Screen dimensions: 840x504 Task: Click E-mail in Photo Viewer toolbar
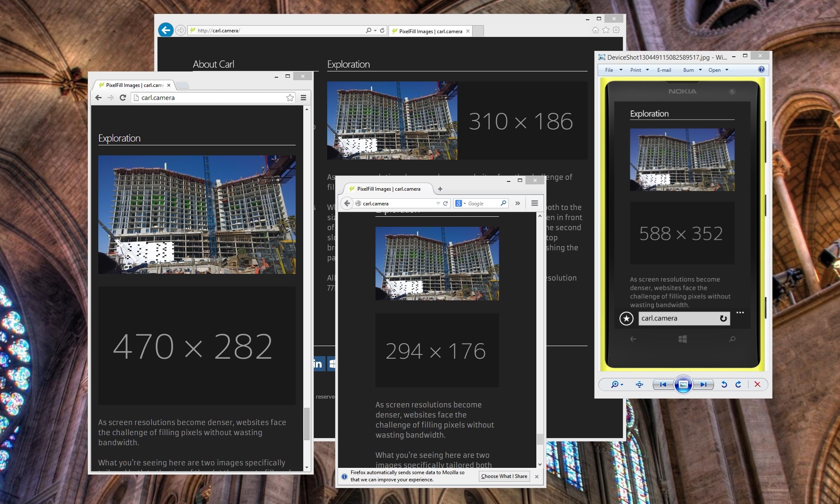click(x=664, y=70)
